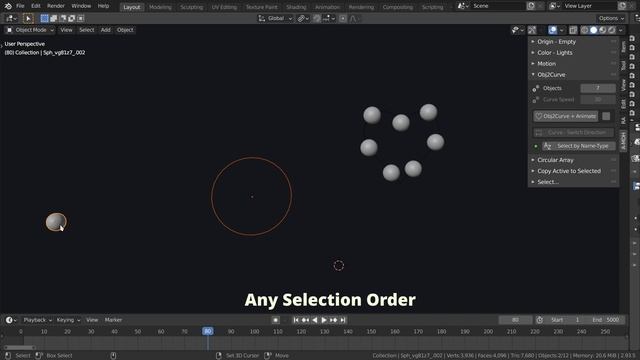This screenshot has height=360, width=640.
Task: Expand the Select... panel
Action: coord(573,182)
